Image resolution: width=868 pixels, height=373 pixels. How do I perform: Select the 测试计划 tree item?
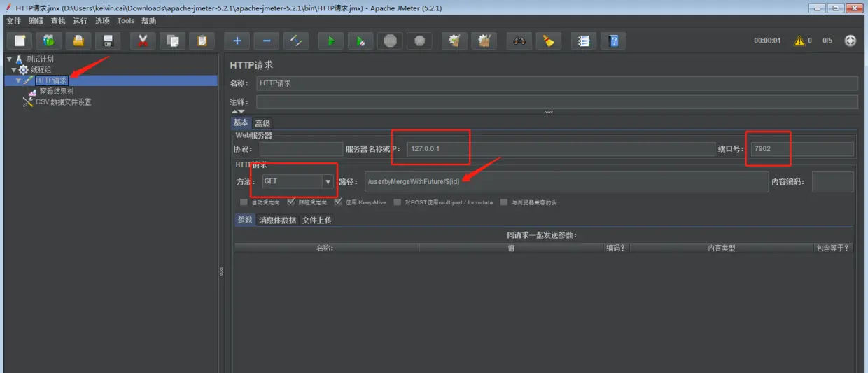(40, 59)
